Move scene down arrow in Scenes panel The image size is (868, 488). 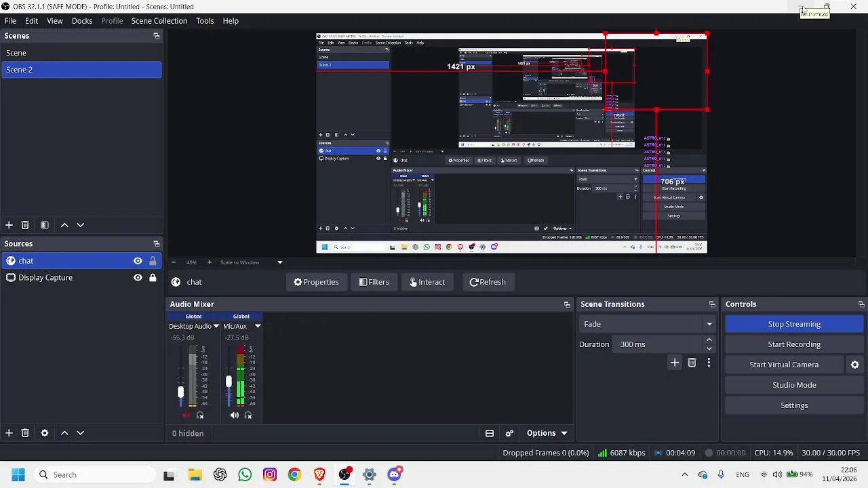[x=80, y=225]
